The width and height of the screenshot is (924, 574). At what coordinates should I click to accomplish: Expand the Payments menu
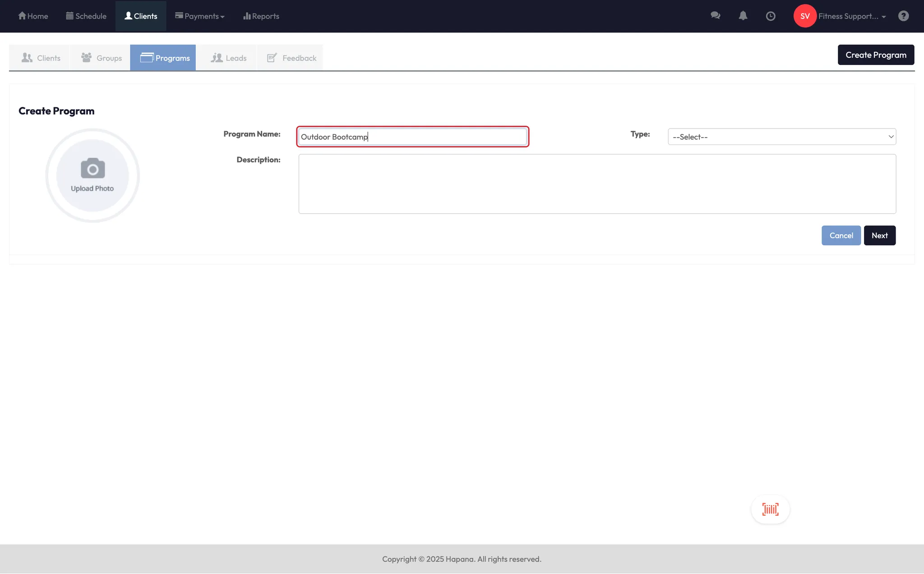[200, 16]
